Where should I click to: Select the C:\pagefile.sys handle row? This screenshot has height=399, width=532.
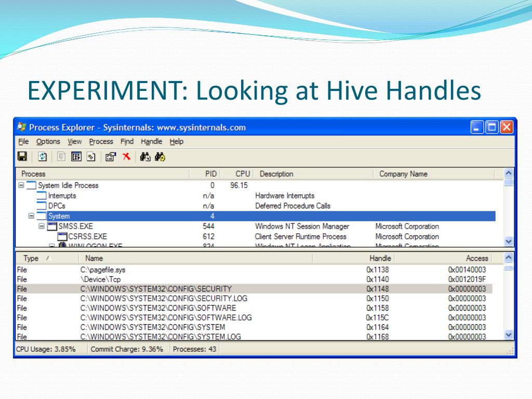click(x=254, y=270)
